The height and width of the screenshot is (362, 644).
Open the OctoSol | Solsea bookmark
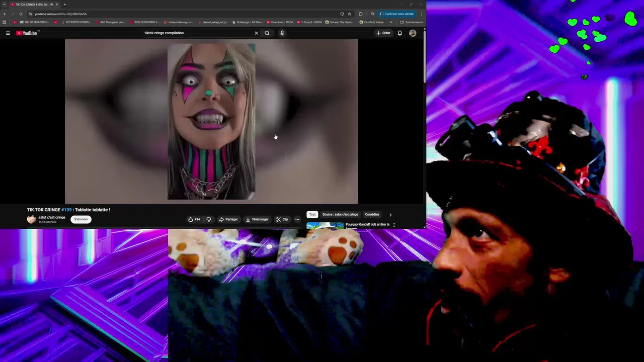(x=371, y=22)
